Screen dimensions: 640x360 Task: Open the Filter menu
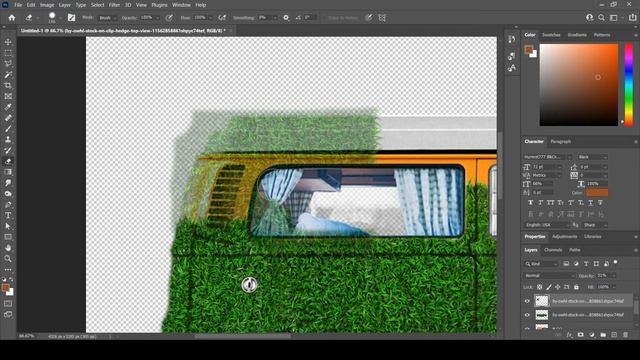114,5
